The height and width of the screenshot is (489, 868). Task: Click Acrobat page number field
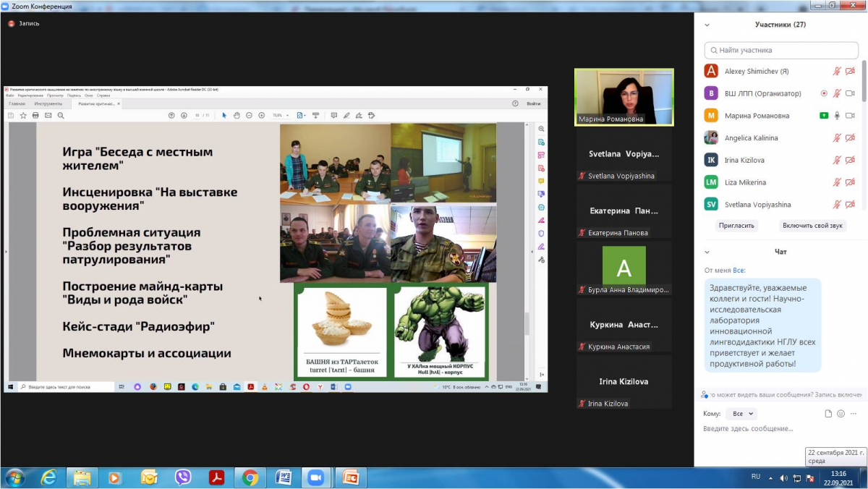point(197,115)
